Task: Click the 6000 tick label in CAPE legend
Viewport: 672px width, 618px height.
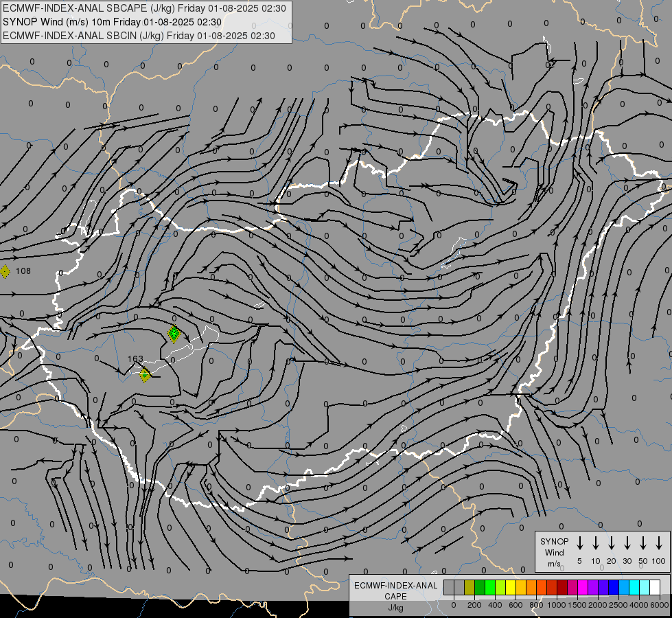Action: click(660, 605)
